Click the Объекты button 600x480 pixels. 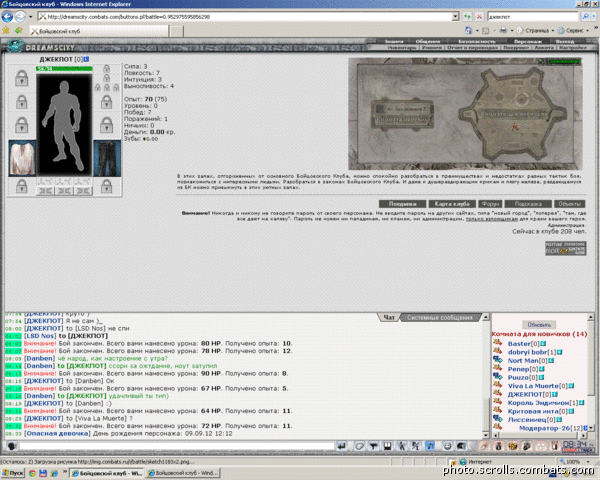tap(569, 204)
